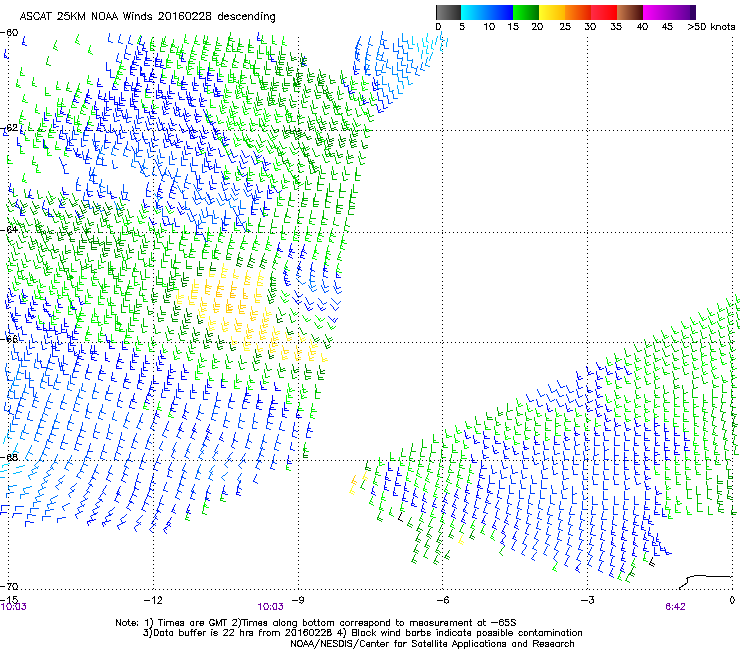Click the "-12" longitude label

point(153,600)
